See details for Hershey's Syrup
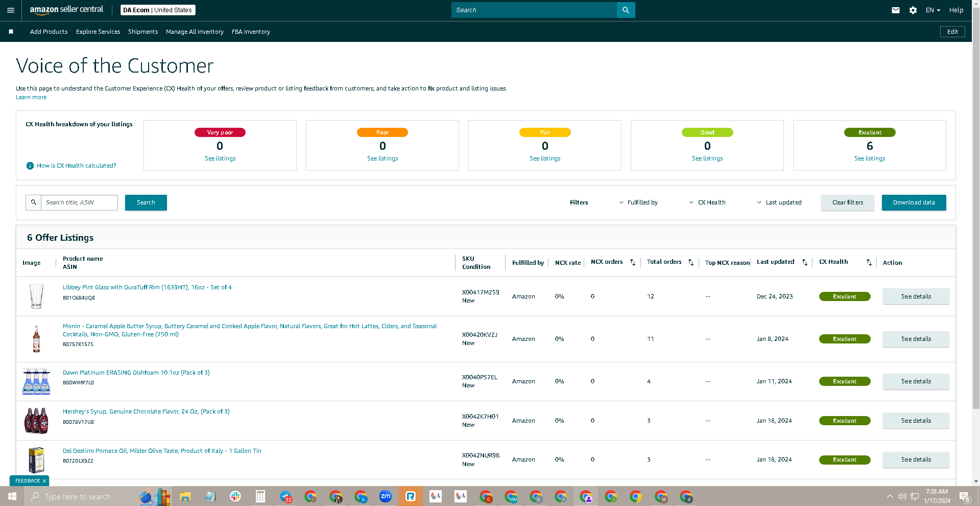The height and width of the screenshot is (506, 980). click(916, 421)
